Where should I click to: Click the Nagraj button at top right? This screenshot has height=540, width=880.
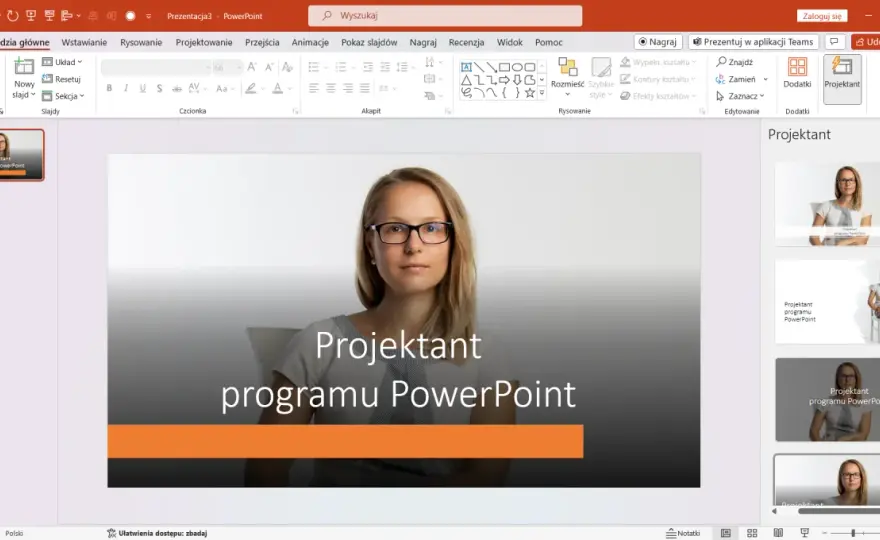(x=658, y=42)
